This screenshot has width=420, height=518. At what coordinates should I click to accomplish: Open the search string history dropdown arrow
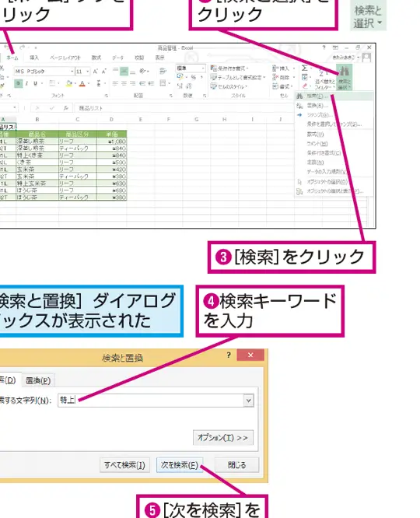pyautogui.click(x=248, y=401)
